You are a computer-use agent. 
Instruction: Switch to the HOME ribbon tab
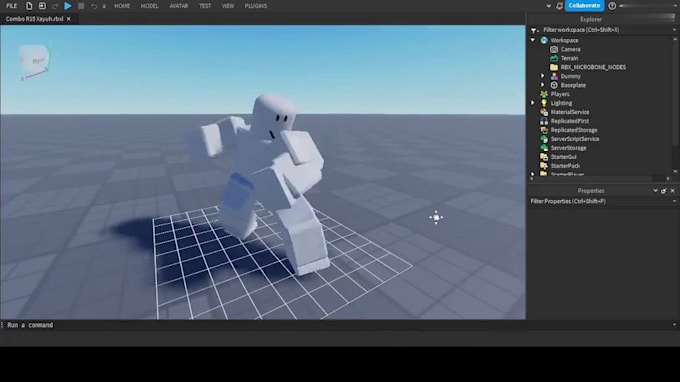122,6
